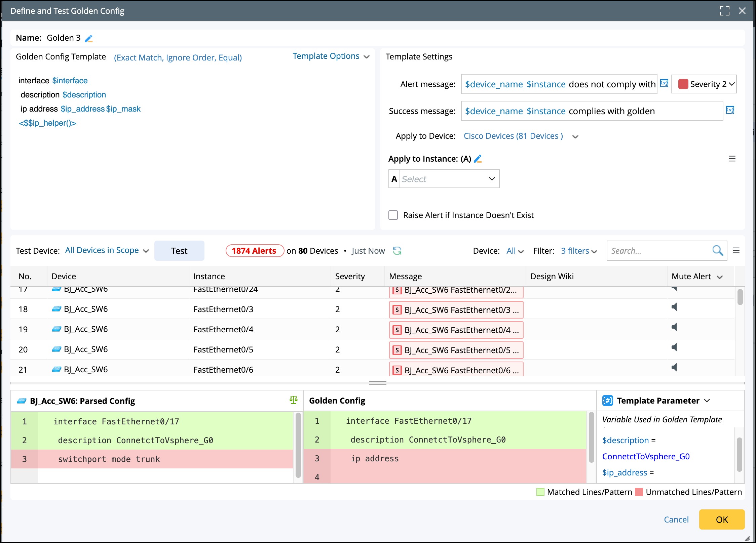Open Severity 2 dropdown
Viewport: 756px width, 543px height.
[732, 84]
